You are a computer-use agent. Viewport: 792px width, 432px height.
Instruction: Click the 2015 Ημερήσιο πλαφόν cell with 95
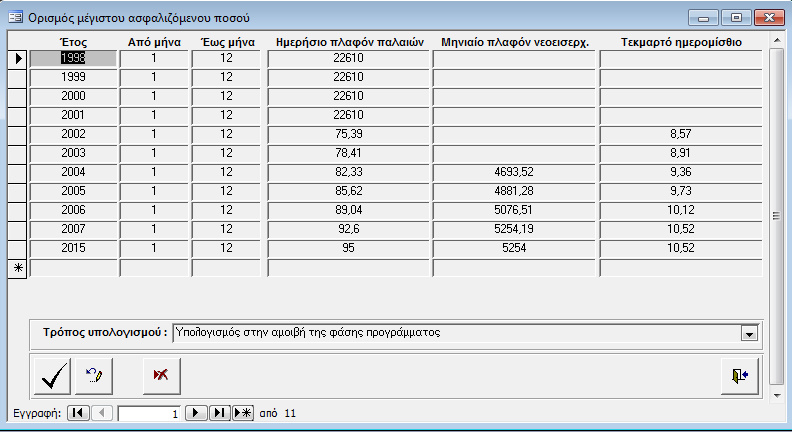pos(348,248)
